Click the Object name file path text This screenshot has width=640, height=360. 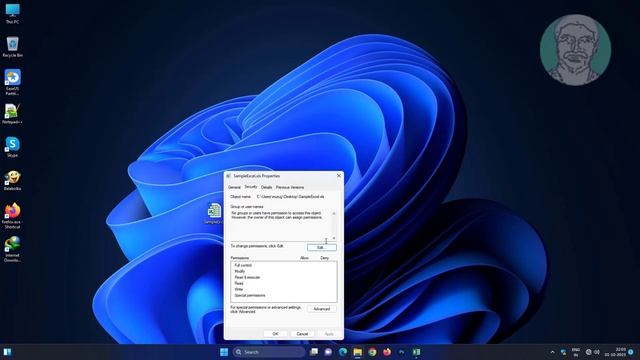(290, 197)
